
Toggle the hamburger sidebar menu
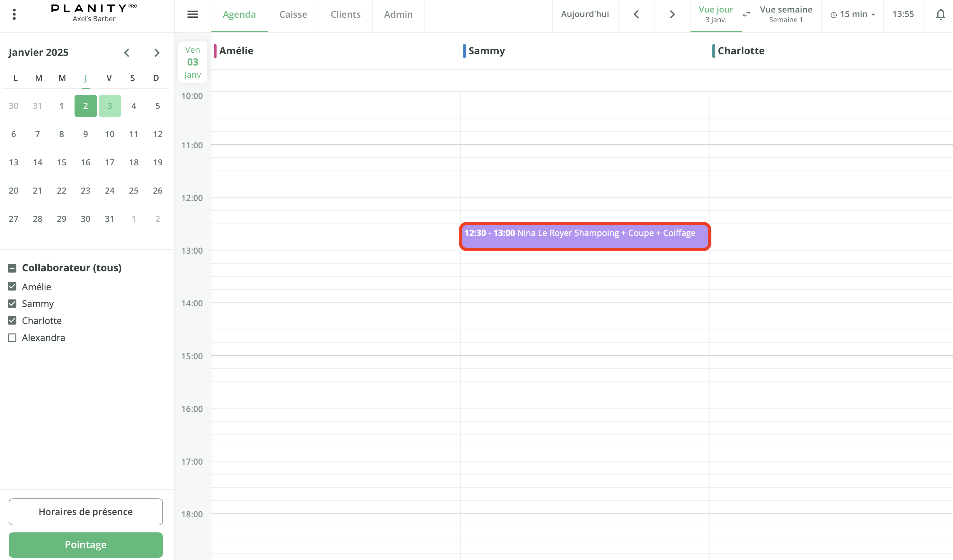pyautogui.click(x=192, y=14)
